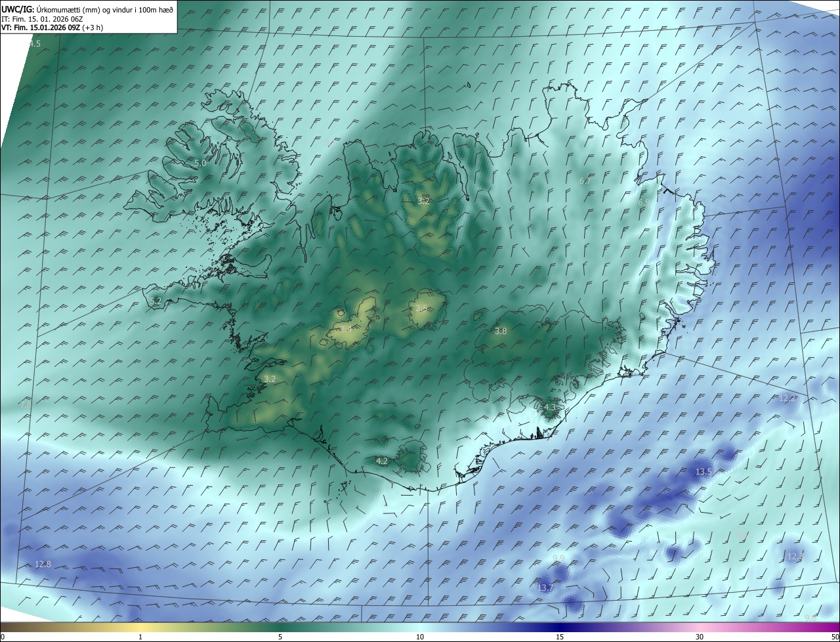Image resolution: width=840 pixels, height=642 pixels.
Task: Pick the yellow color above the 1 tick
Action: click(x=140, y=627)
